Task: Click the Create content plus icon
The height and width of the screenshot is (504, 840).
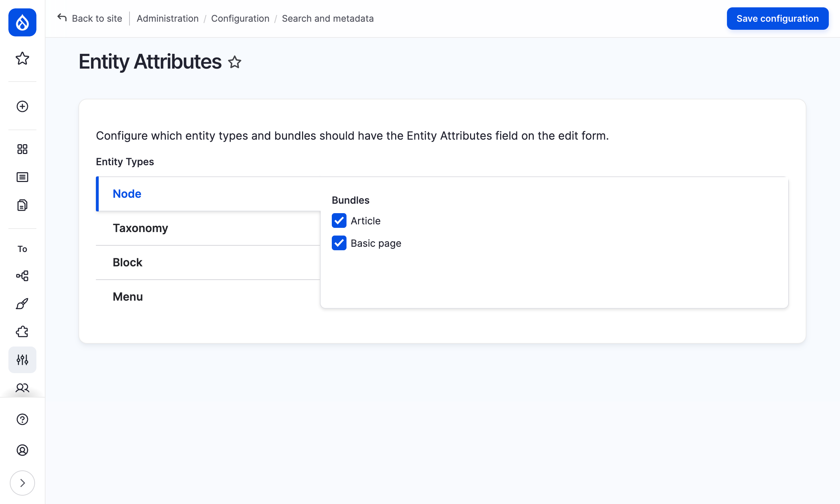Action: [22, 107]
